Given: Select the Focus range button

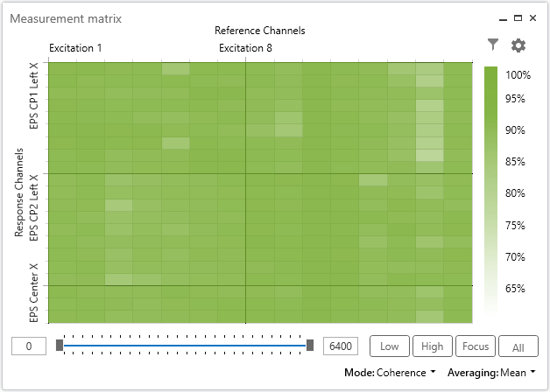Looking at the screenshot, I should tap(476, 346).
